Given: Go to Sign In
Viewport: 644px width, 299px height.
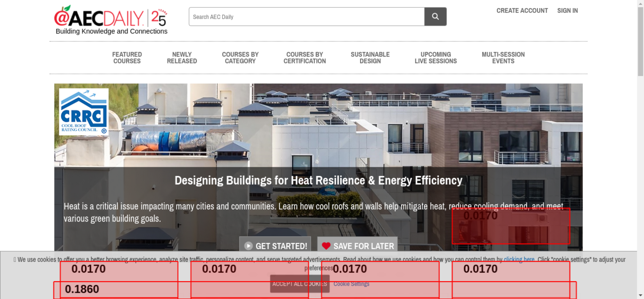Looking at the screenshot, I should point(567,11).
